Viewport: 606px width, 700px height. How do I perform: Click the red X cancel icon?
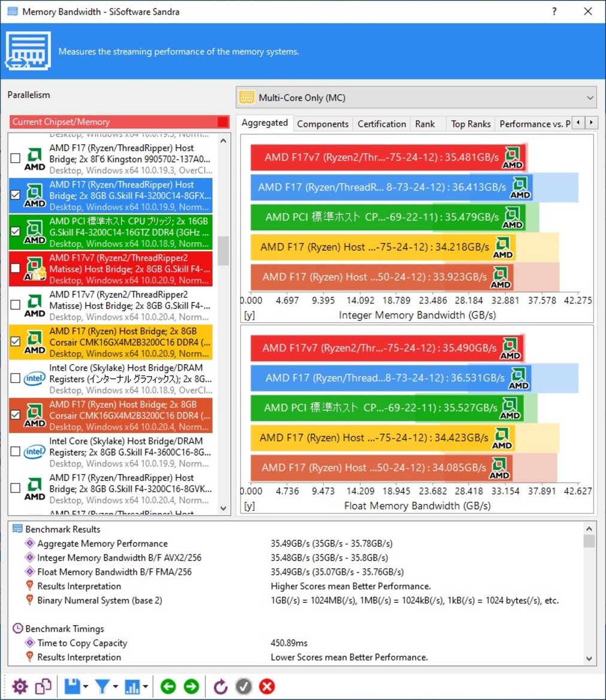pyautogui.click(x=267, y=686)
